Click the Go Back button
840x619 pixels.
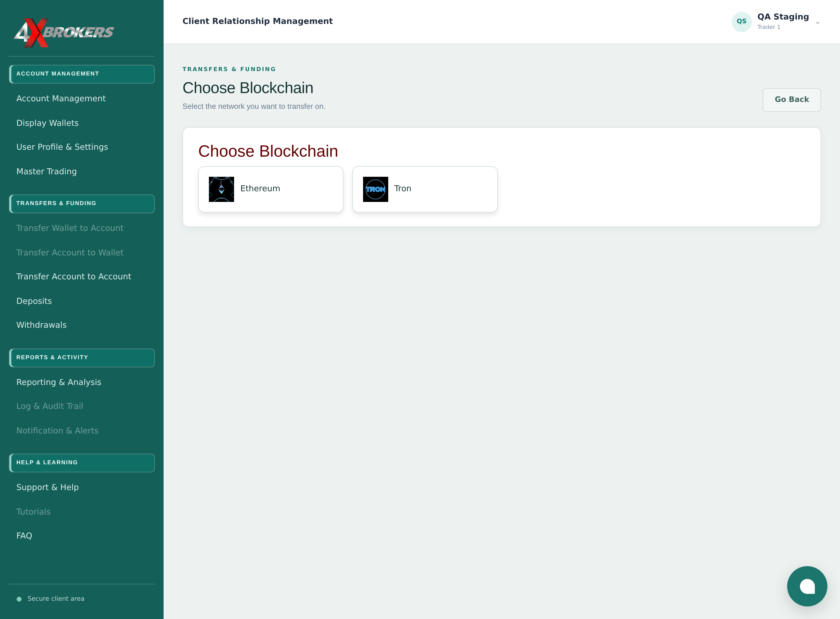(792, 100)
